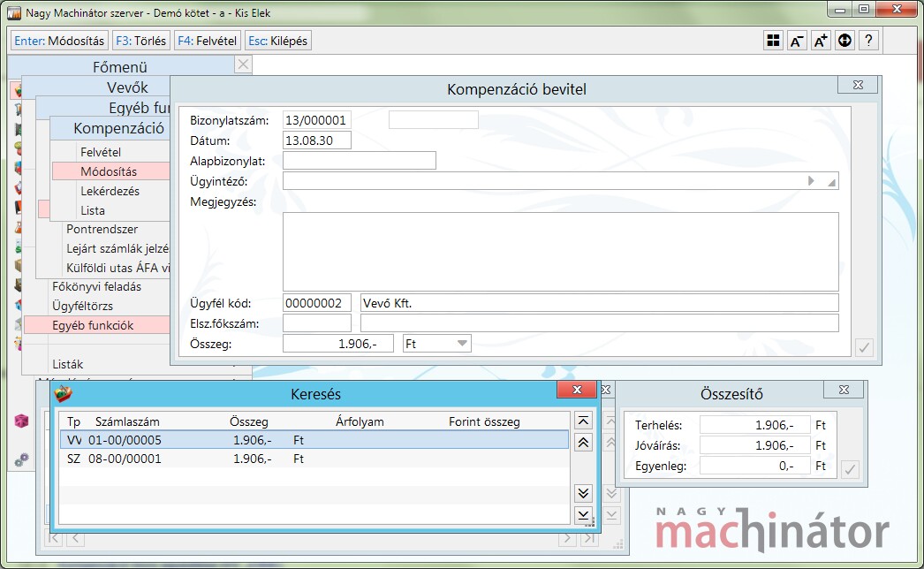Viewport: 924px width, 569px height.
Task: Decrease font size with A- icon
Action: [797, 41]
